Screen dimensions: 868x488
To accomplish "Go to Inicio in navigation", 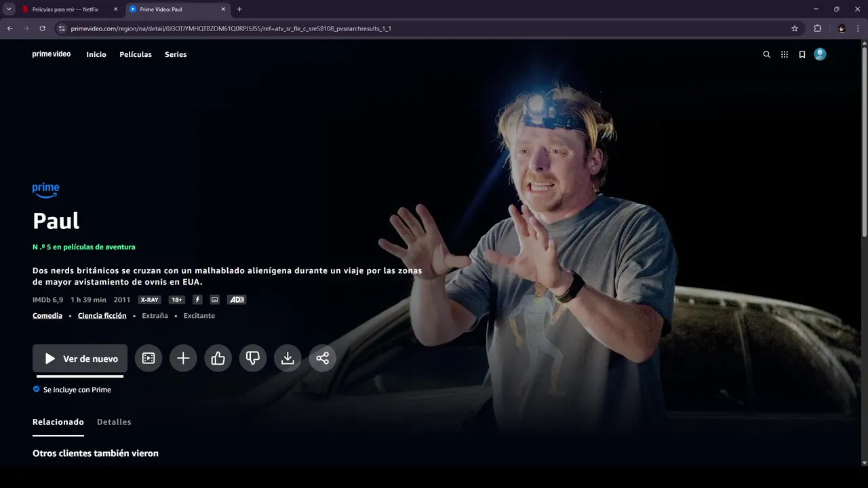I will 96,54.
